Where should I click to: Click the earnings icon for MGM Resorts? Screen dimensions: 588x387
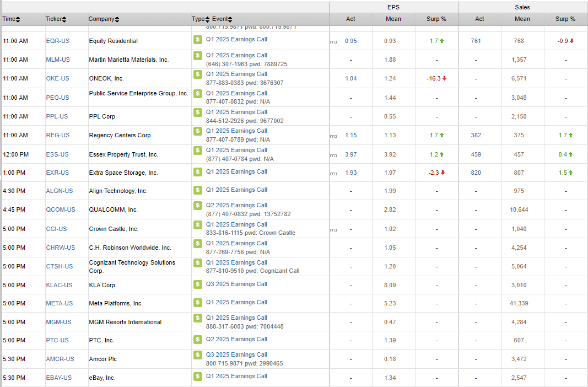point(198,318)
